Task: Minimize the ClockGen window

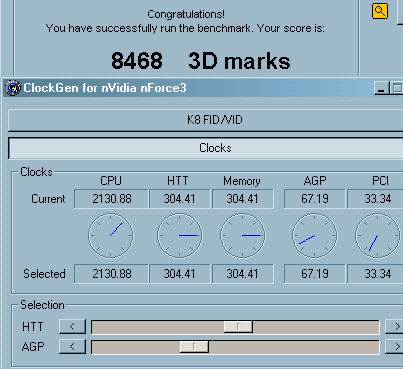Action: [381, 88]
